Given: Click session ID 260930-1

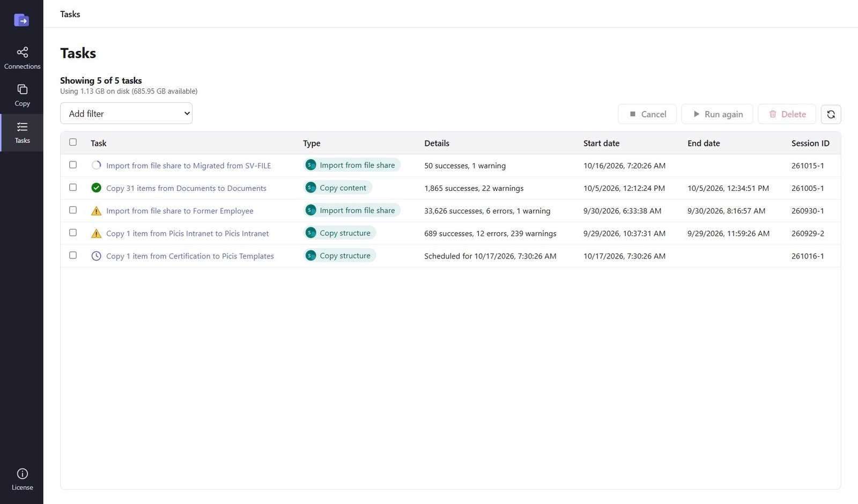Looking at the screenshot, I should click(808, 211).
